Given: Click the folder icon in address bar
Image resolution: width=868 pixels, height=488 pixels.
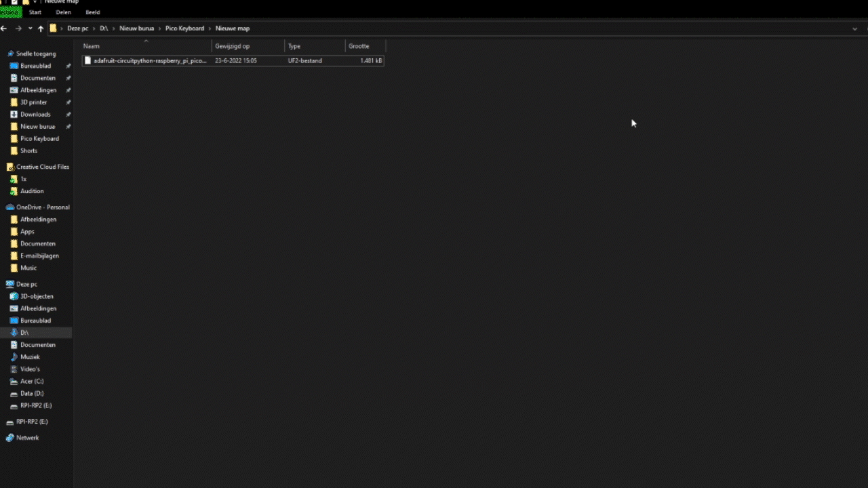Looking at the screenshot, I should coord(53,28).
